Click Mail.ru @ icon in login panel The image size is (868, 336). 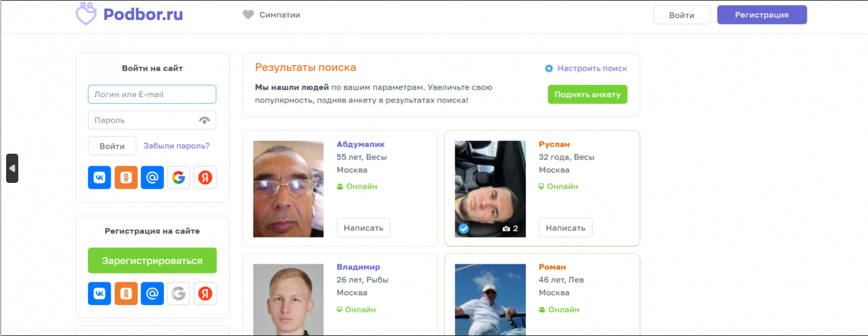(152, 177)
